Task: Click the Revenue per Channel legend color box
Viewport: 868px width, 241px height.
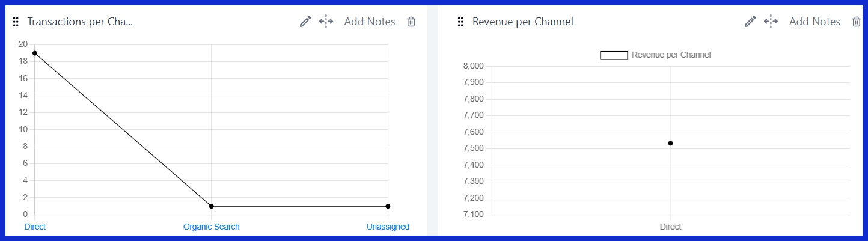Action: [614, 55]
